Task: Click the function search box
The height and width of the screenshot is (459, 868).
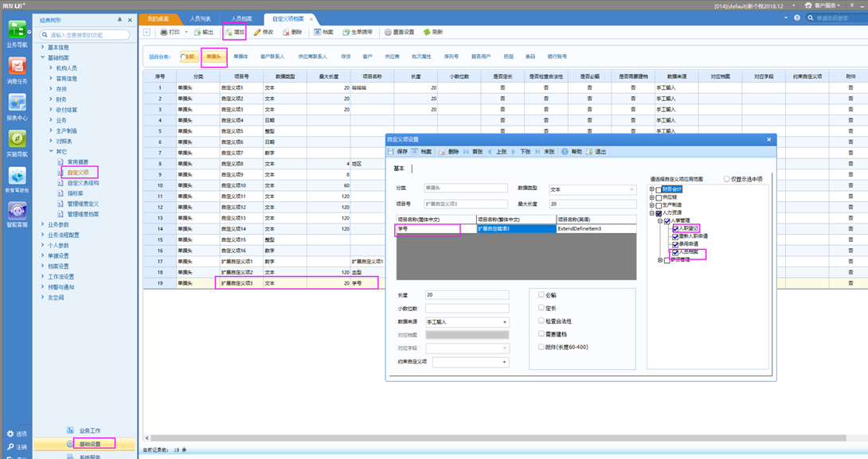Action: (84, 35)
